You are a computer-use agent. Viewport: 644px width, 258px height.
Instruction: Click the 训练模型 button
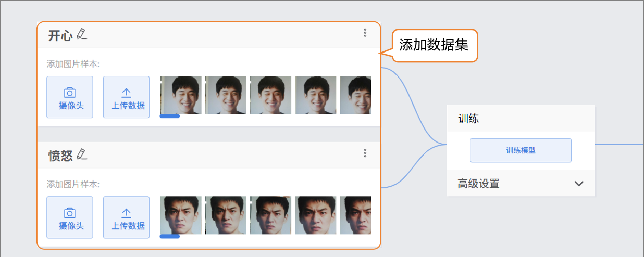[x=521, y=150]
